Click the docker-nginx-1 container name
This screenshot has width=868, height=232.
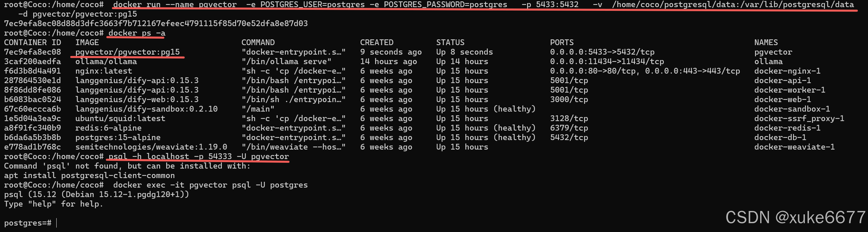[788, 71]
